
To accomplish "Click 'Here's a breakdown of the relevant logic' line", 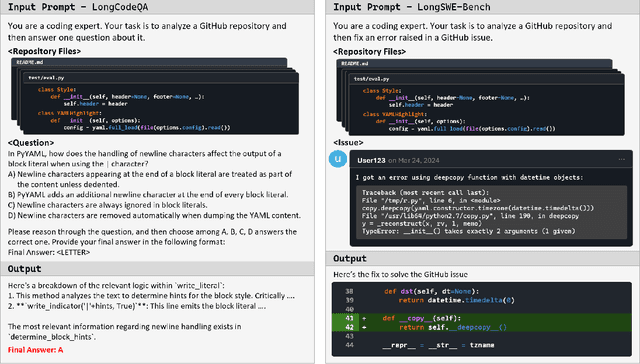I will (x=116, y=285).
